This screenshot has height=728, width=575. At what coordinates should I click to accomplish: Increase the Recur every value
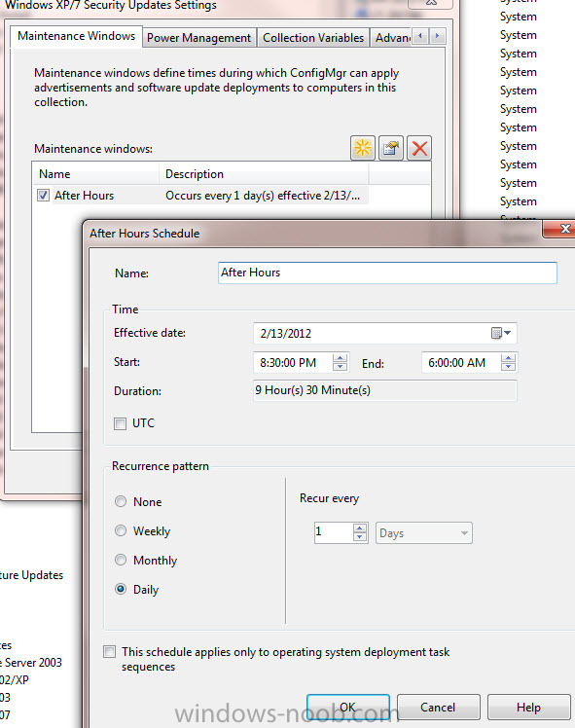click(360, 528)
